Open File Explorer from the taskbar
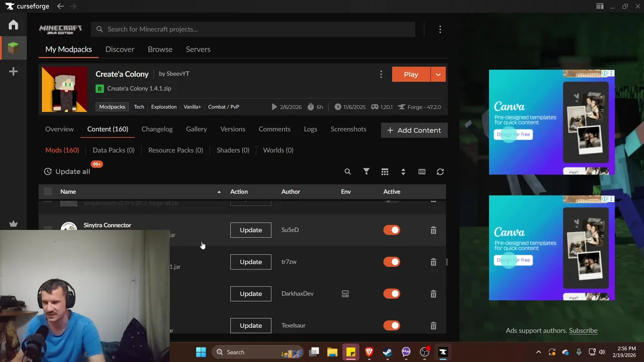This screenshot has height=362, width=644. pyautogui.click(x=332, y=352)
